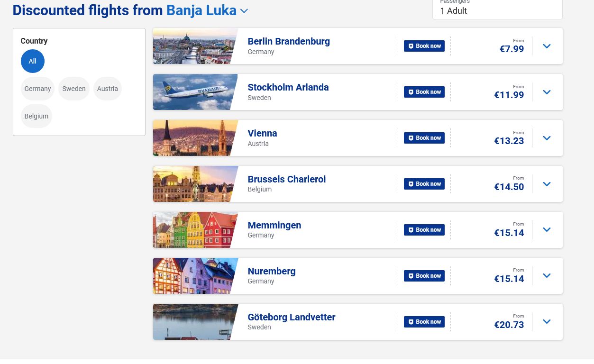The image size is (594, 364).
Task: Expand the Berlin Brandenburg flight details chevron
Action: (x=547, y=46)
